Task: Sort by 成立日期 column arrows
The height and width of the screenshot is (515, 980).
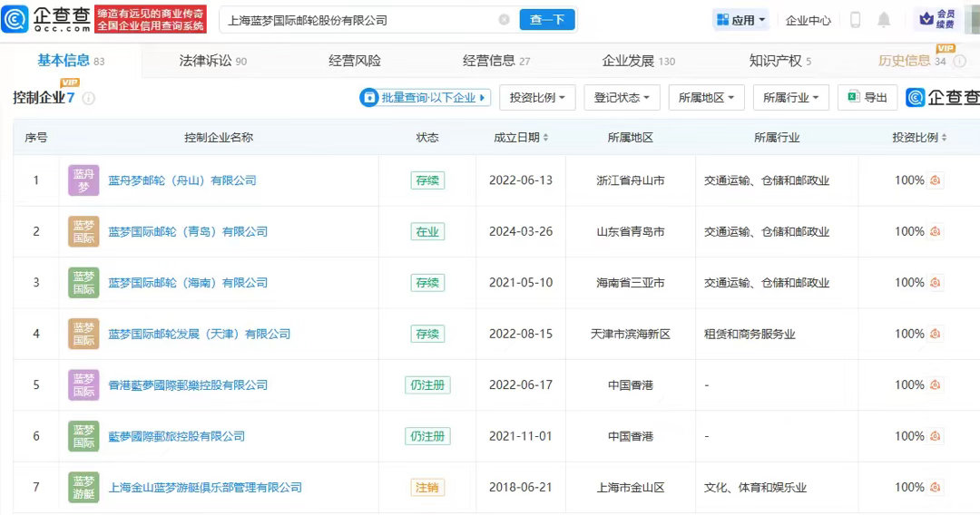Action: tap(545, 137)
